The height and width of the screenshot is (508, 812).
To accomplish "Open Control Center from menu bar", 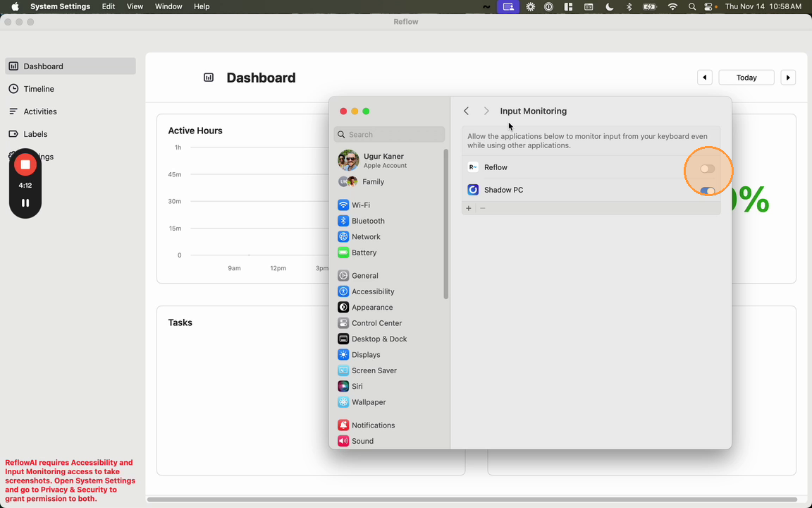I will click(709, 6).
